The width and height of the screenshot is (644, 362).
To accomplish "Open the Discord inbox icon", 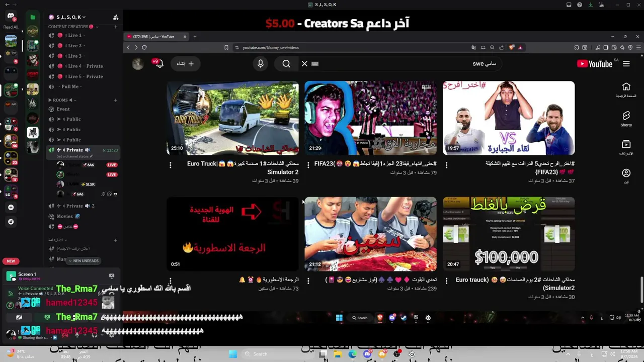I will pos(569,5).
